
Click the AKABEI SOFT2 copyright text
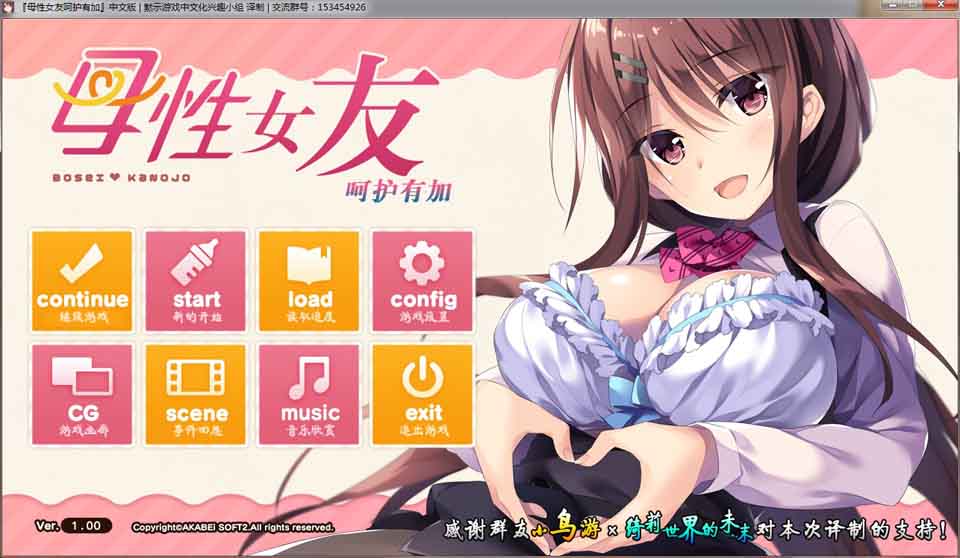tap(233, 527)
